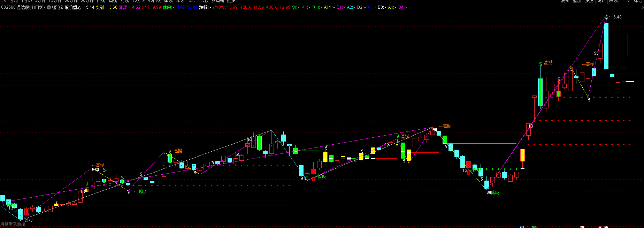Viewport: 644px width, 228px height.
Task: Click the stock title 002560 通达股份(日线)
Action: 23,7
